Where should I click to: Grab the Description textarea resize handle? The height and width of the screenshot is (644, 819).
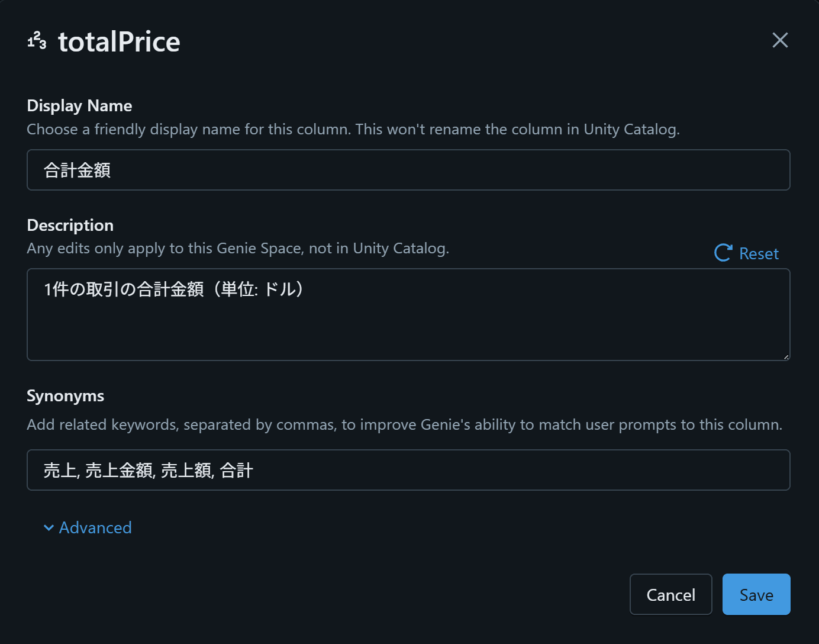[786, 356]
